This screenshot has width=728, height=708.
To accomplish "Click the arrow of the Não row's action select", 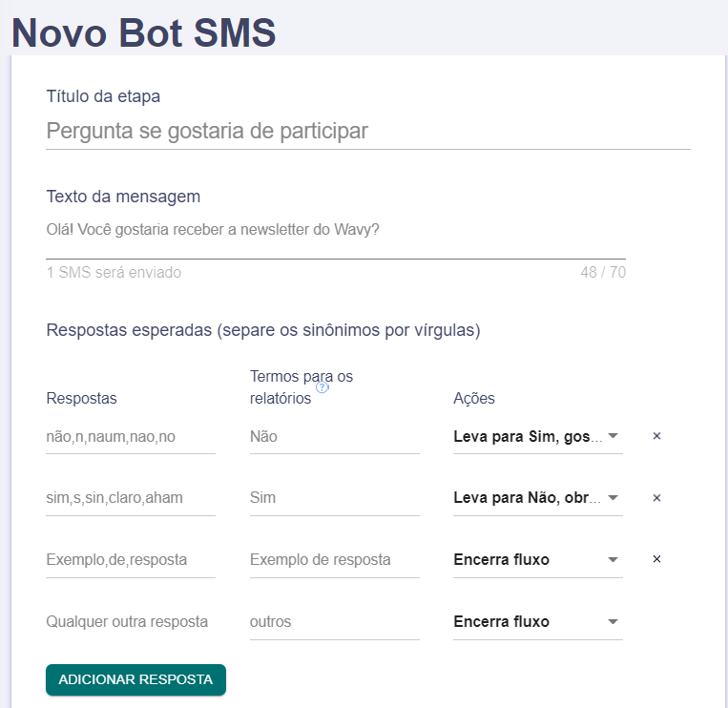I will (x=613, y=436).
